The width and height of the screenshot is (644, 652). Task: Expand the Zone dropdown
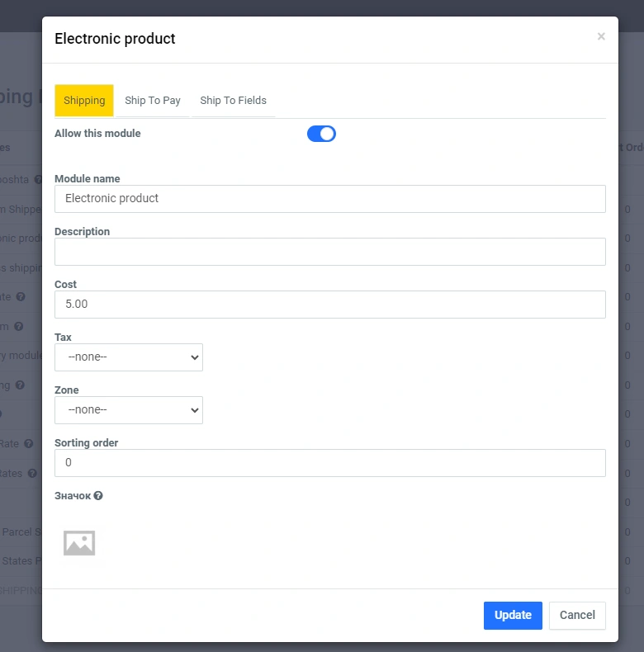(x=129, y=410)
